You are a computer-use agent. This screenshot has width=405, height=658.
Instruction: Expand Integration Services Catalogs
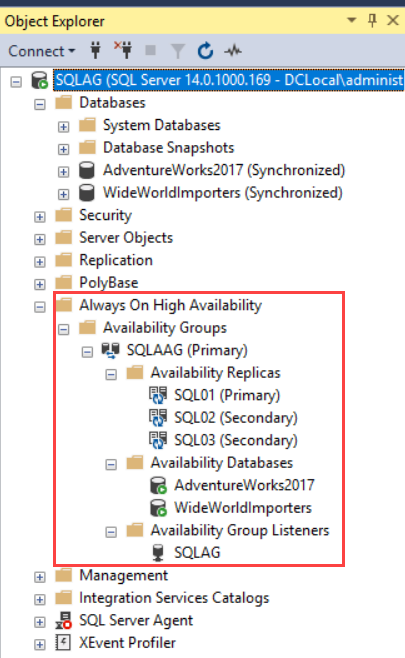pyautogui.click(x=40, y=600)
